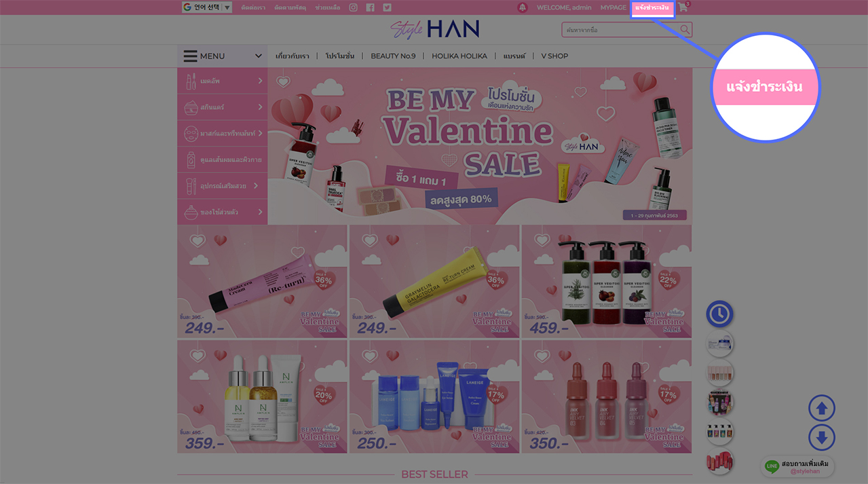Click the ช่วยเหลือ link
Viewport: 868px width, 484px height.
(328, 7)
